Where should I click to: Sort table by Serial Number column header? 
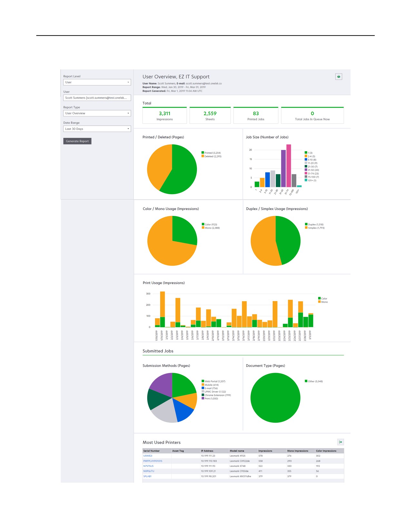tap(152, 451)
